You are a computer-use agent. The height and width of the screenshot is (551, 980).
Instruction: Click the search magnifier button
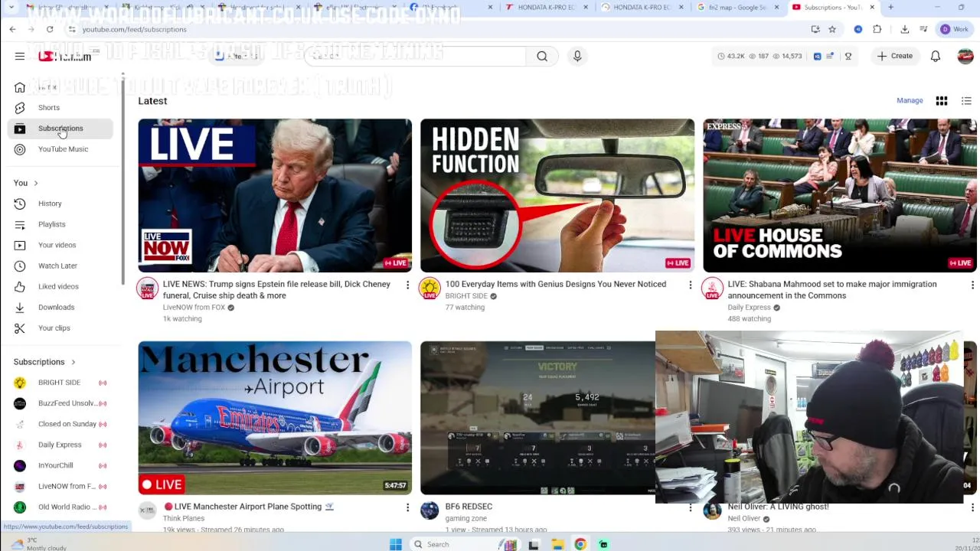coord(542,56)
